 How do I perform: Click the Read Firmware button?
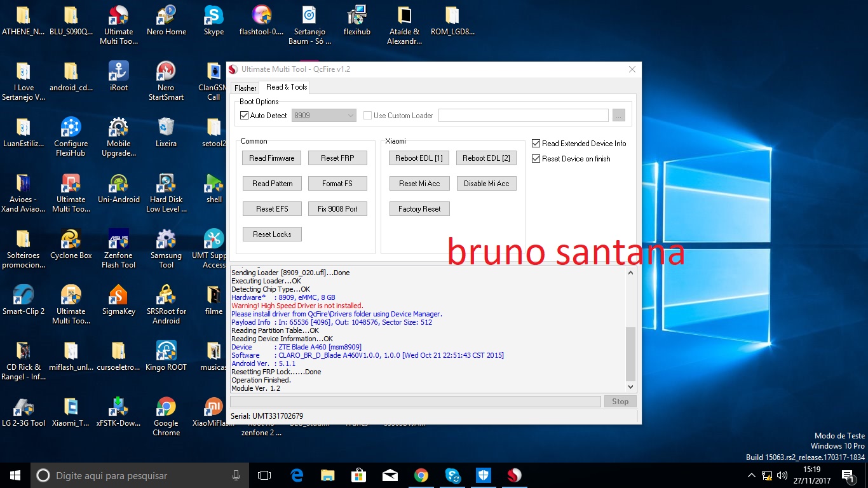[272, 158]
